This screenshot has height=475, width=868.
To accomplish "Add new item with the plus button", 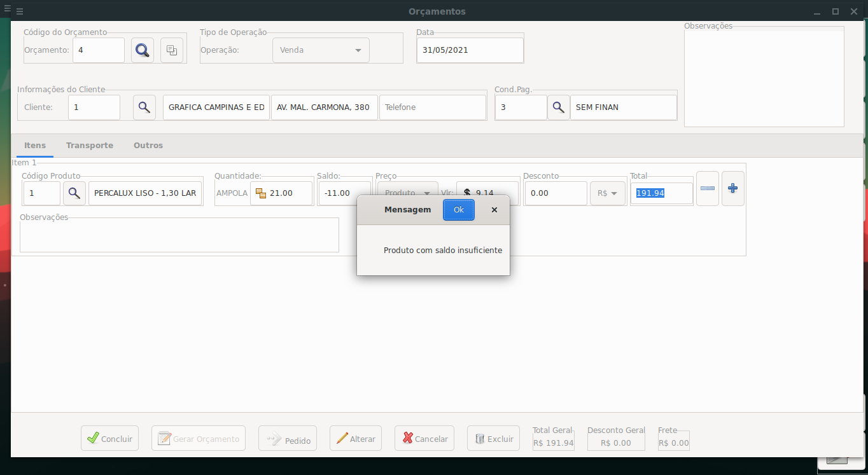I will click(x=733, y=188).
